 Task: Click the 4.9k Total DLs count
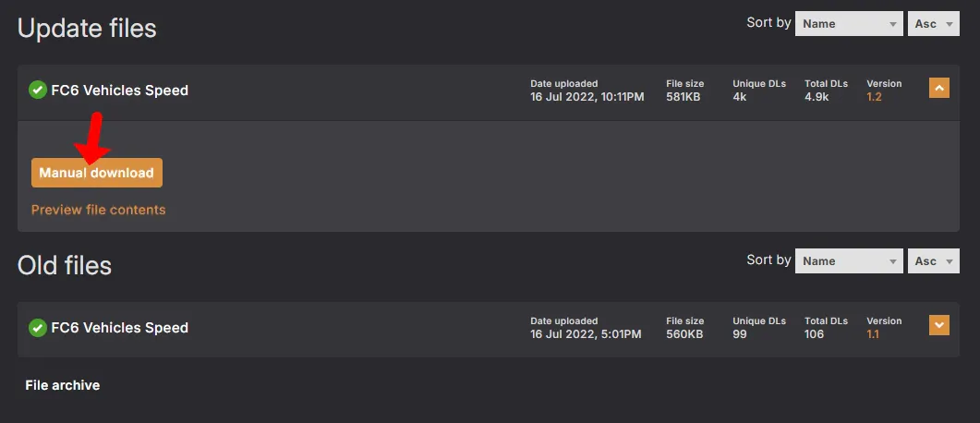(818, 97)
